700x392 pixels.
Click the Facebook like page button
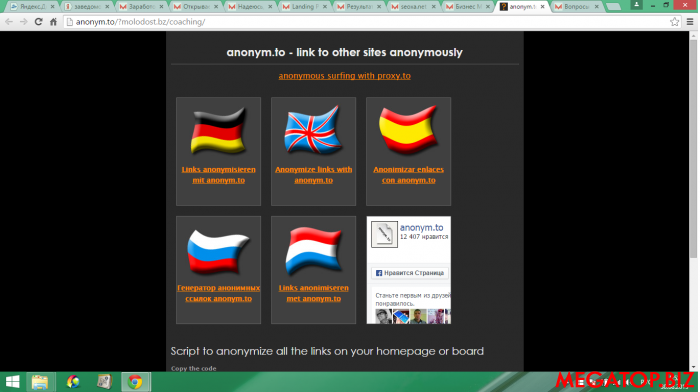pyautogui.click(x=410, y=273)
